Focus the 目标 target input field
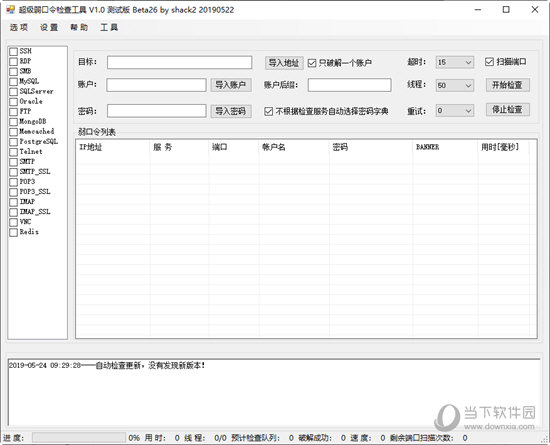Image resolution: width=550 pixels, height=445 pixels. coord(180,62)
